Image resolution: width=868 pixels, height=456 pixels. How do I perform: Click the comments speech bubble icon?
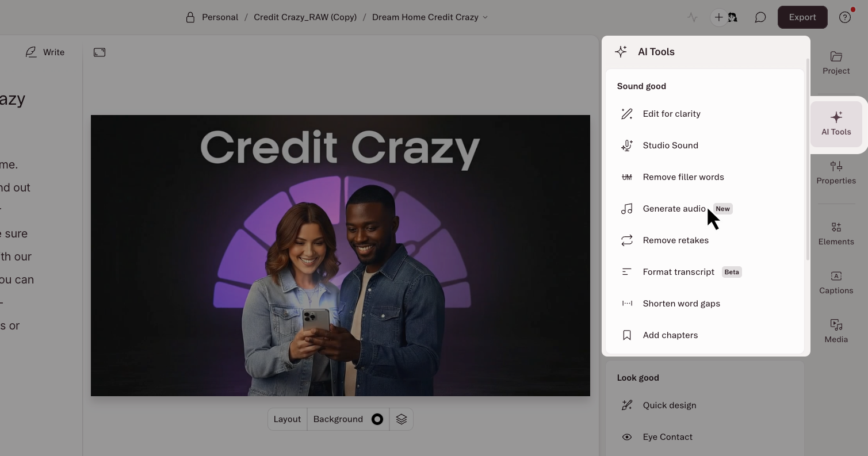[760, 17]
